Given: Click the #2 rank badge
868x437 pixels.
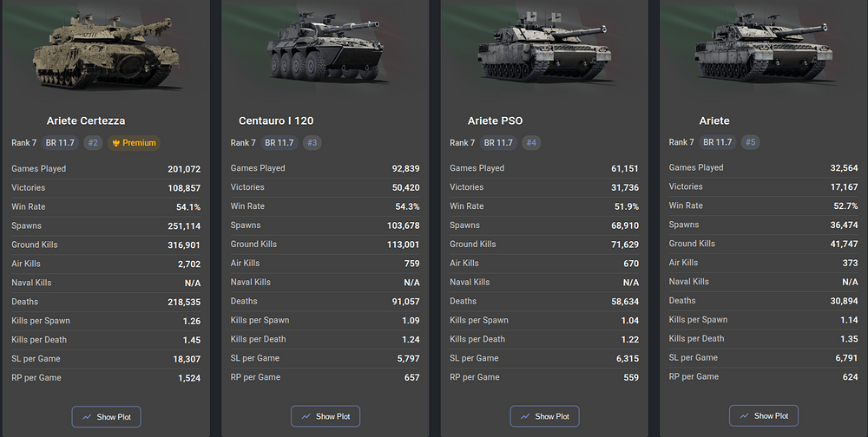Looking at the screenshot, I should [93, 143].
